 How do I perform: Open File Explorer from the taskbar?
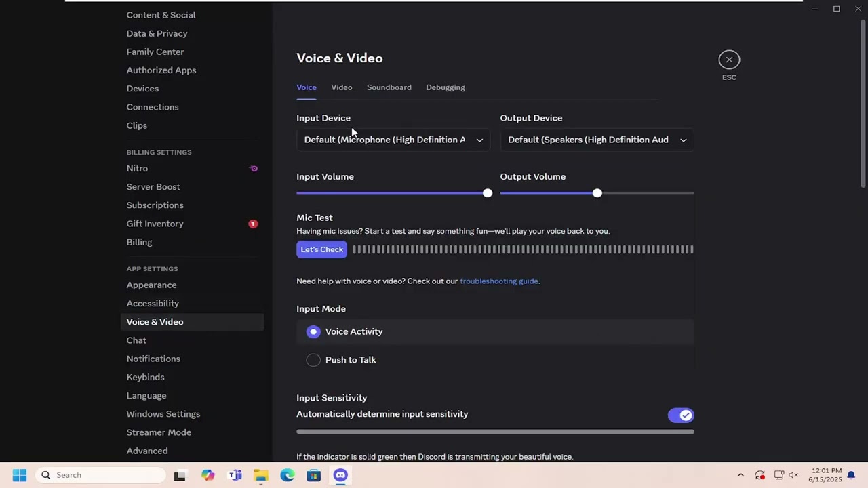pyautogui.click(x=261, y=475)
